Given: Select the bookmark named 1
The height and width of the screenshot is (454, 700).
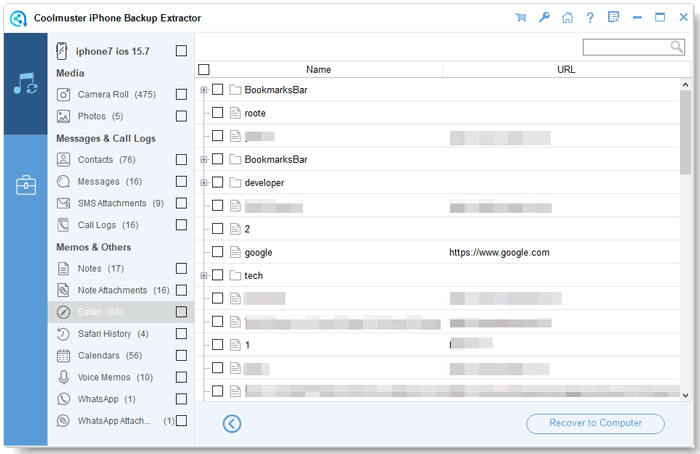Looking at the screenshot, I should [x=247, y=345].
